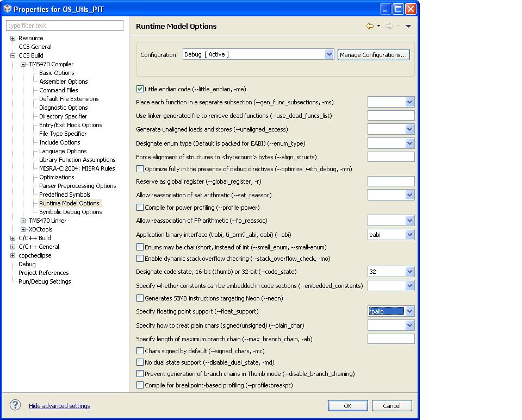Viewport: 522px width, 420px height.
Task: Select Debug item in tree
Action: (x=27, y=264)
